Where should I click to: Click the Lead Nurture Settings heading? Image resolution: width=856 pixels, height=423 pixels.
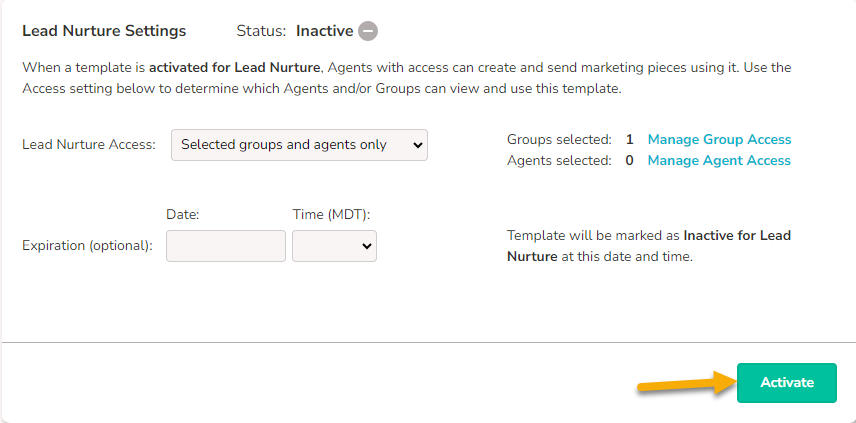click(104, 31)
